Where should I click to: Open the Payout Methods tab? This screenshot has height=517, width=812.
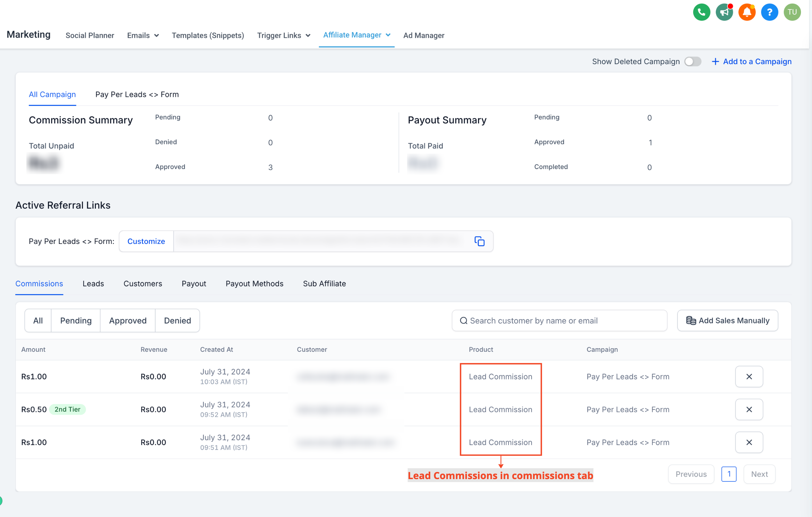tap(254, 283)
